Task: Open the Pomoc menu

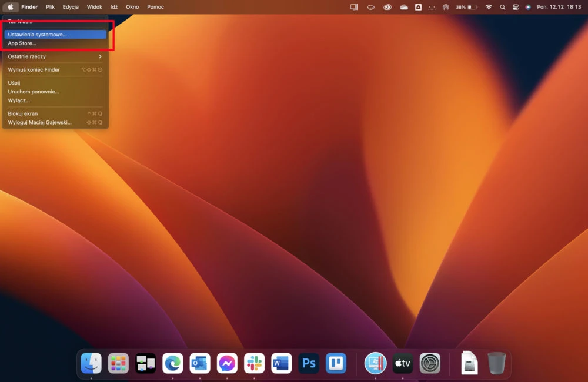Action: 155,6
